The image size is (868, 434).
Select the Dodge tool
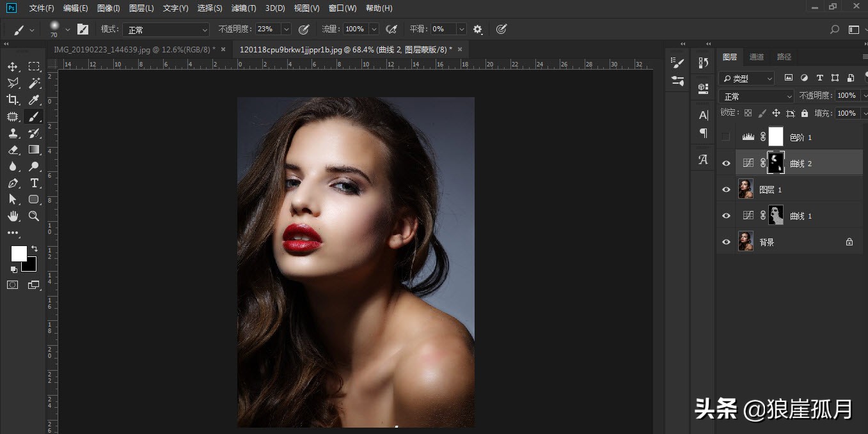[x=34, y=166]
